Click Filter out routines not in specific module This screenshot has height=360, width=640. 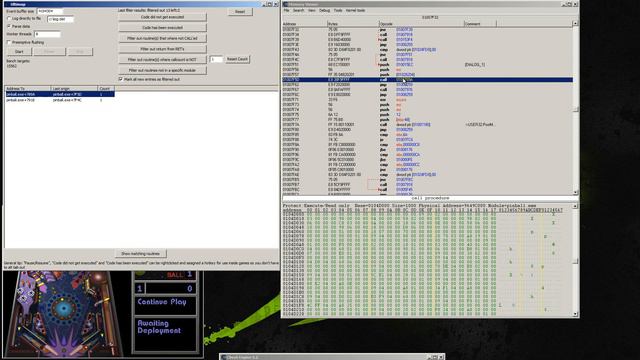[x=162, y=70]
